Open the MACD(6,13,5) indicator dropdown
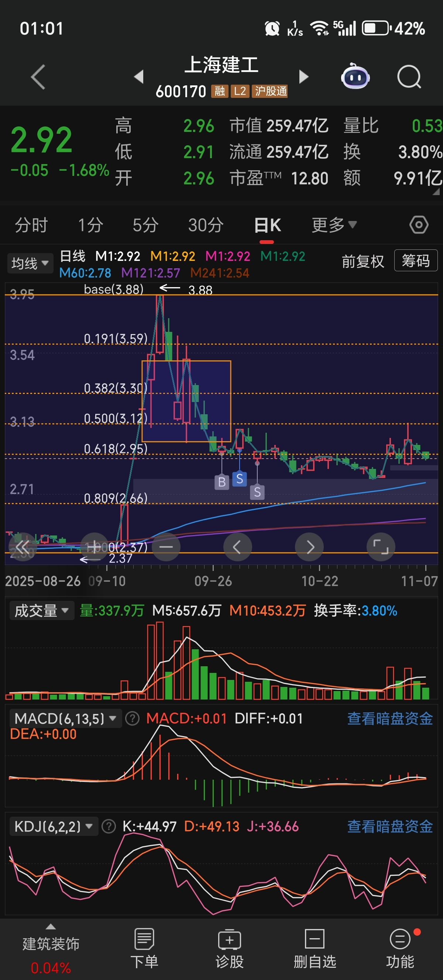443x980 pixels. (65, 719)
